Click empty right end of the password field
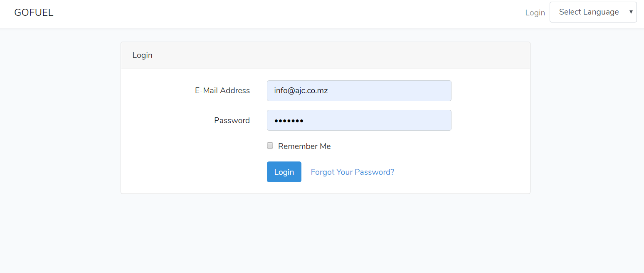Viewport: 644px width, 273px height. (x=432, y=120)
